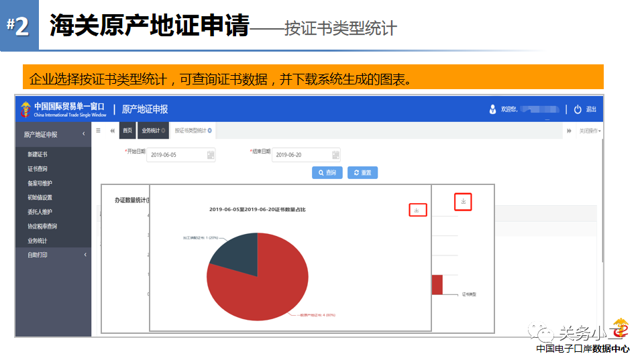
Task: Click the 重置 reset button
Action: pos(362,173)
